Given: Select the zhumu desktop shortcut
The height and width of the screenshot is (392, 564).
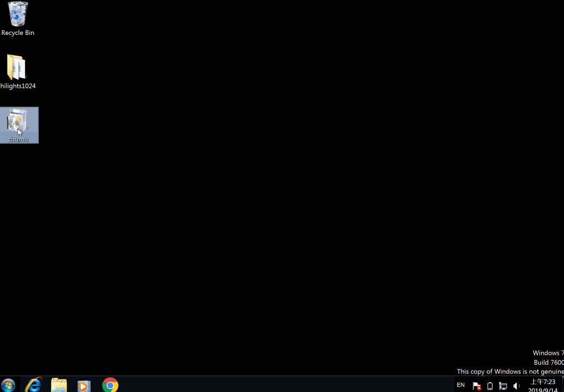Looking at the screenshot, I should 16,121.
